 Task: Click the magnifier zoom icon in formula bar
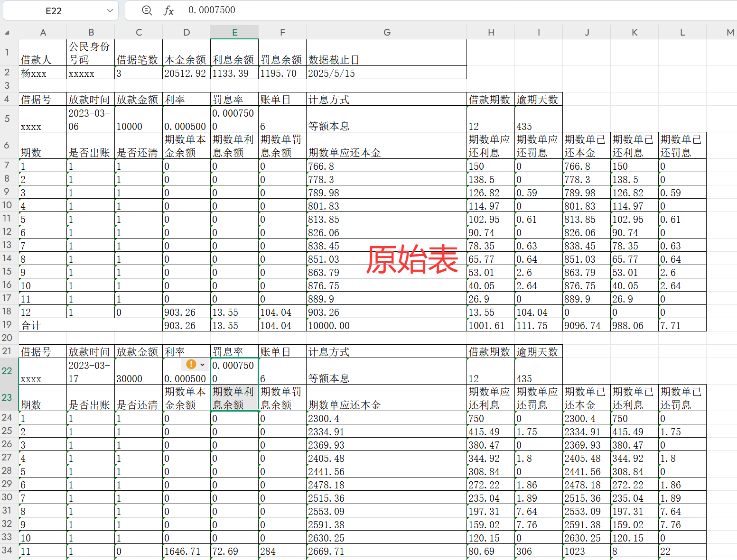(147, 10)
